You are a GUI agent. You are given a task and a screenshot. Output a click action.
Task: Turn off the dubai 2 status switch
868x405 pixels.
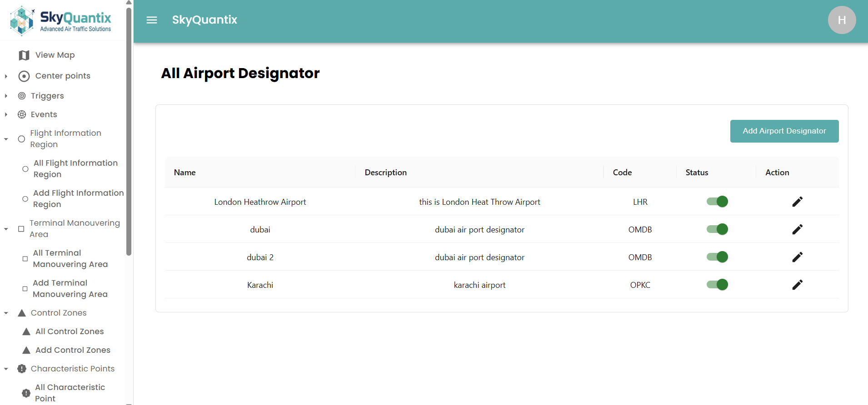(x=717, y=257)
